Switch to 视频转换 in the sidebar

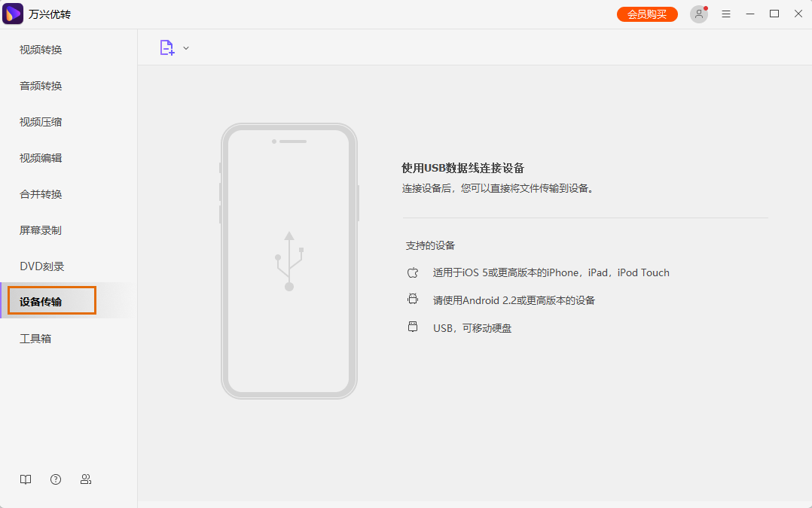39,50
